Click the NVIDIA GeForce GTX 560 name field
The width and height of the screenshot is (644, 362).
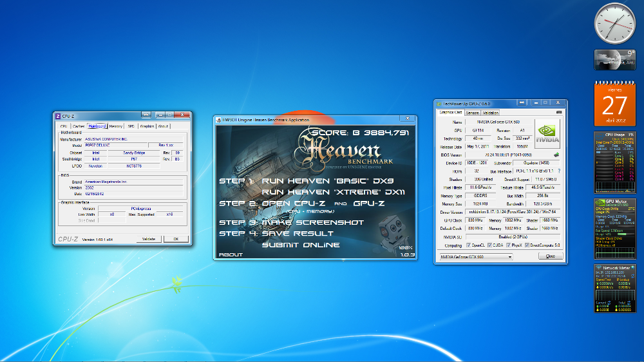coord(498,122)
